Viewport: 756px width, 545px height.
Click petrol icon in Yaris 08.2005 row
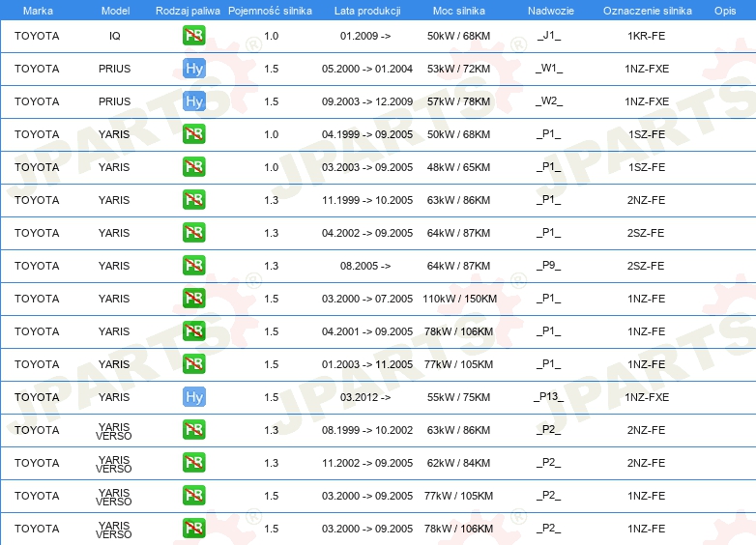pos(193,265)
